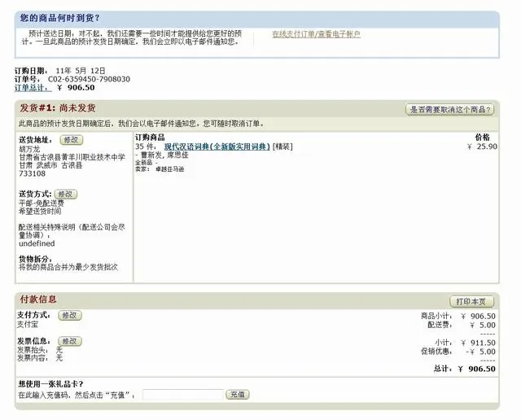Click the 想使用一张礼品卡? heading

[50, 384]
